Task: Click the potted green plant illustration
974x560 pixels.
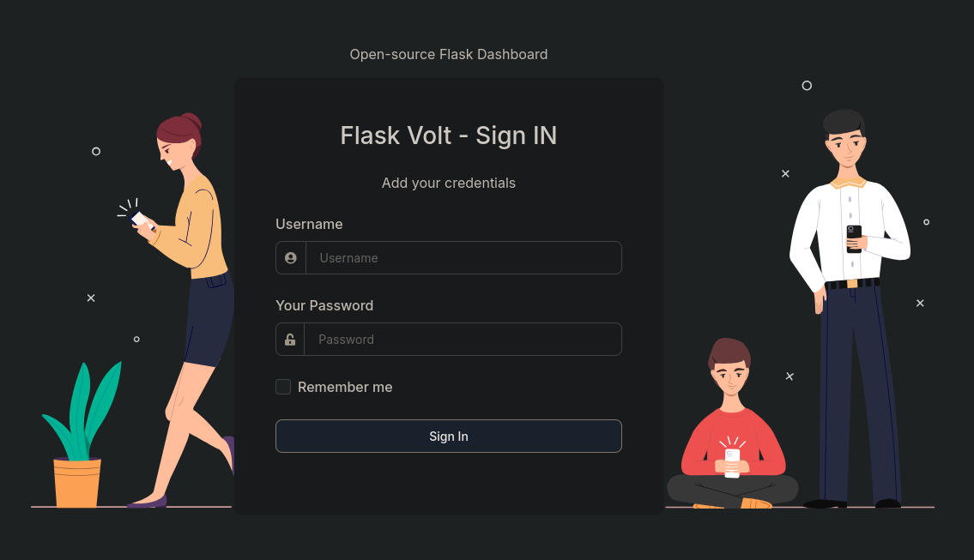Action: coord(80,436)
